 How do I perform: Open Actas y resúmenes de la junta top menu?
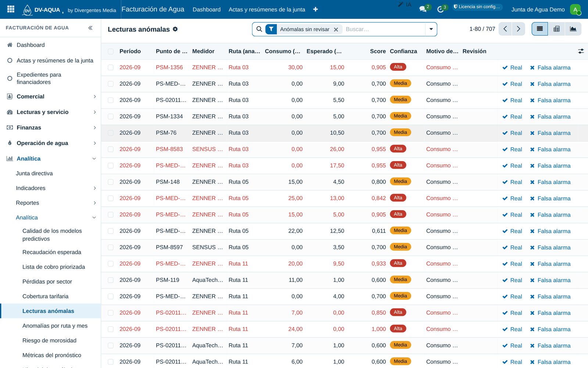coord(267,10)
